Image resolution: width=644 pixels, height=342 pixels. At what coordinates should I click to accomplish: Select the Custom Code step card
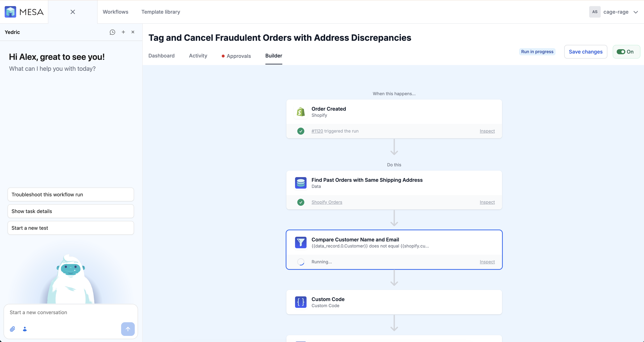pyautogui.click(x=394, y=302)
